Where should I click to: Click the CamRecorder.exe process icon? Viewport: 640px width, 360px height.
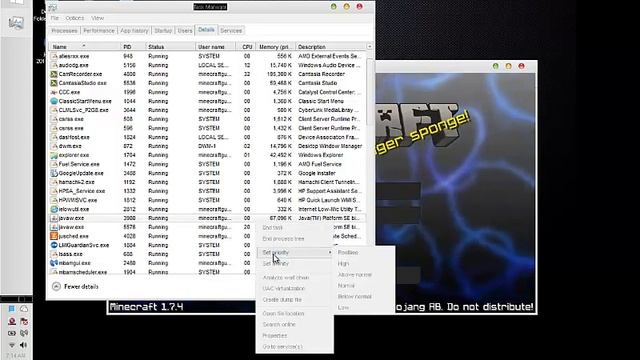pyautogui.click(x=53, y=74)
